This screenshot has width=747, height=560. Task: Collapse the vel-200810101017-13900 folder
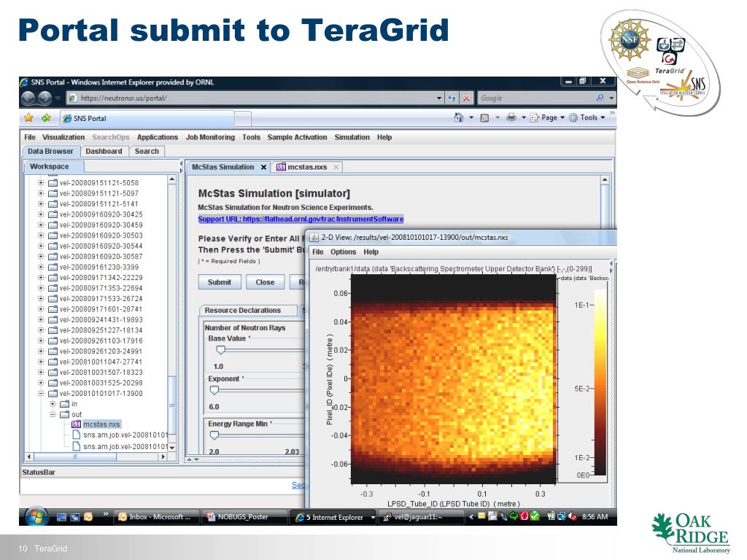click(x=41, y=393)
